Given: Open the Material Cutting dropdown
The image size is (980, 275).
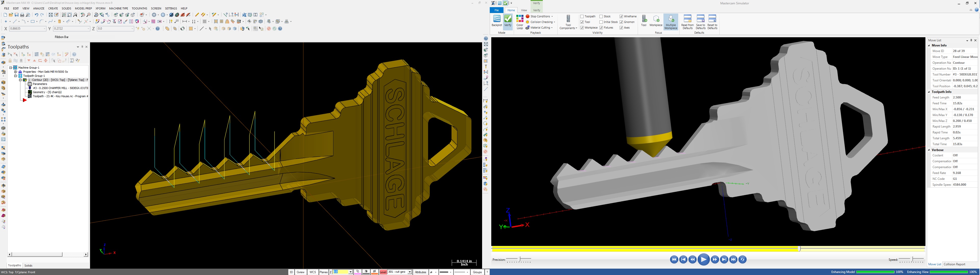Looking at the screenshot, I should coord(539,28).
